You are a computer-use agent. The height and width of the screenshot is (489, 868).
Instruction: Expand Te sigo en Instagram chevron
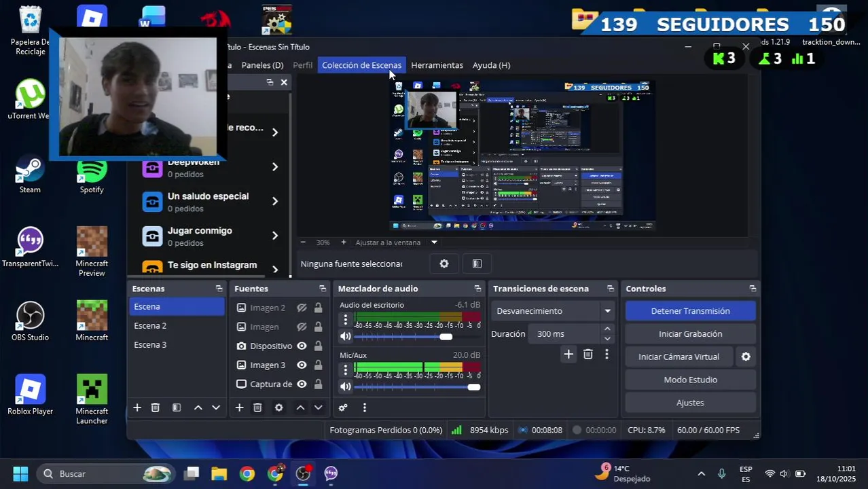tap(275, 270)
